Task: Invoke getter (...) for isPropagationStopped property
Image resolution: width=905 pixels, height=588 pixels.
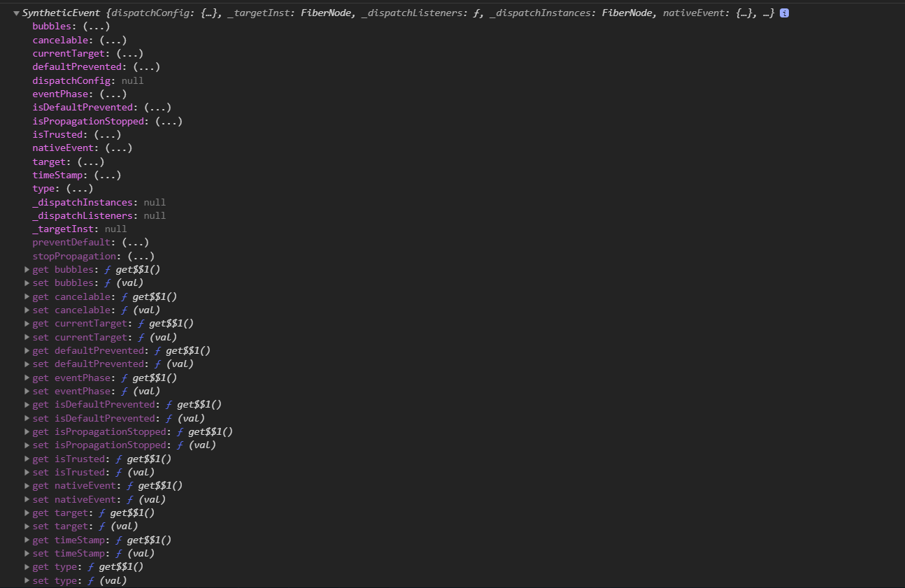Action: pyautogui.click(x=169, y=121)
